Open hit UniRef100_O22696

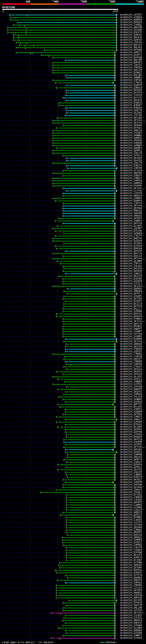(x=131, y=30)
